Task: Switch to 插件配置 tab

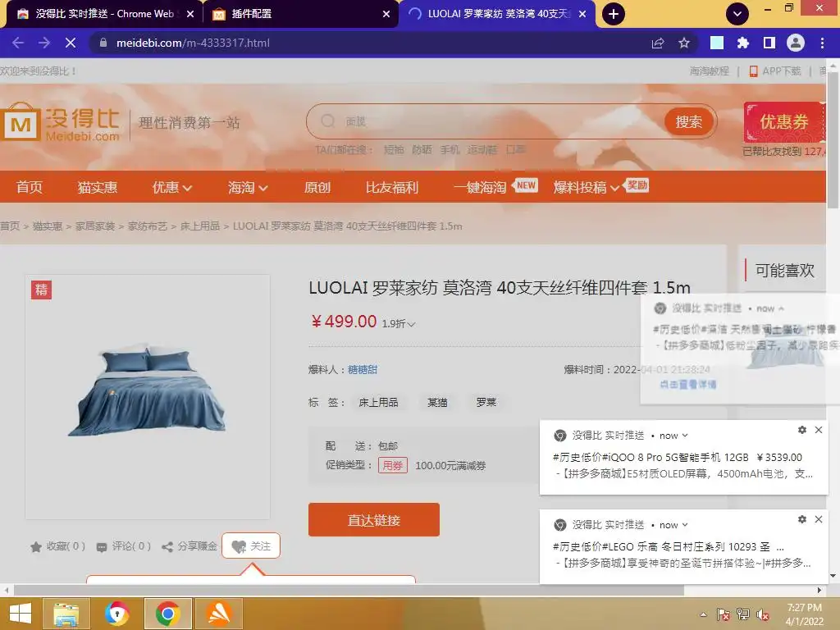Action: 301,14
